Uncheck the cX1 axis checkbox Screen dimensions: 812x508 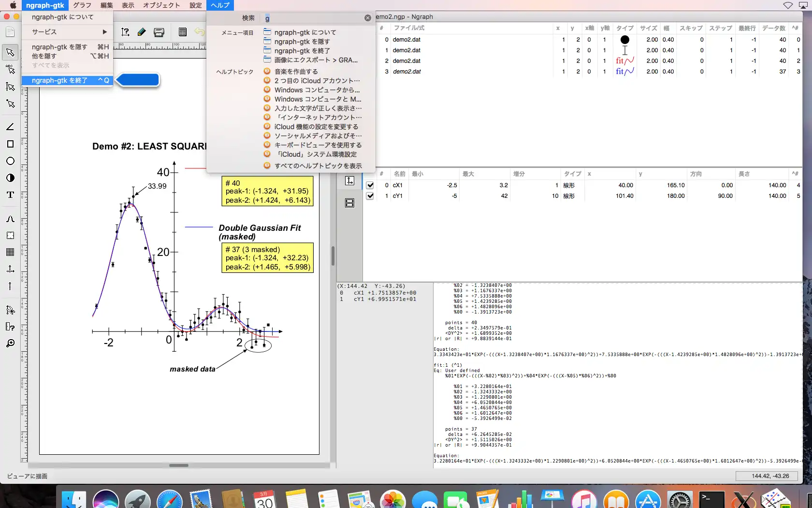370,185
